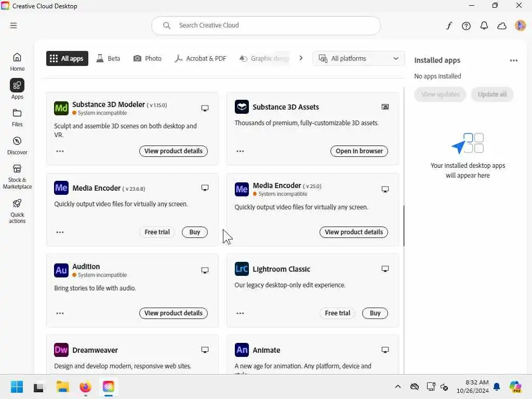Click the Substance 3D Assets app icon
This screenshot has height=399, width=532.
tap(242, 107)
